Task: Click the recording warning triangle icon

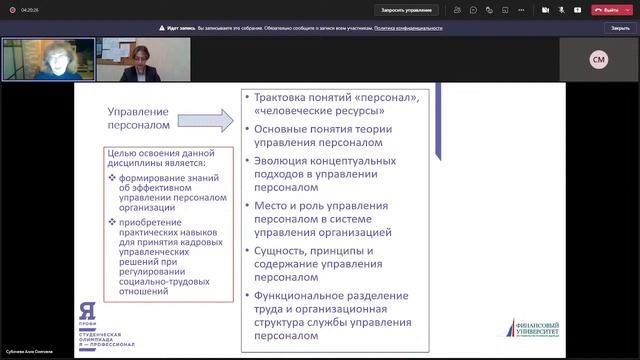Action: pos(162,28)
